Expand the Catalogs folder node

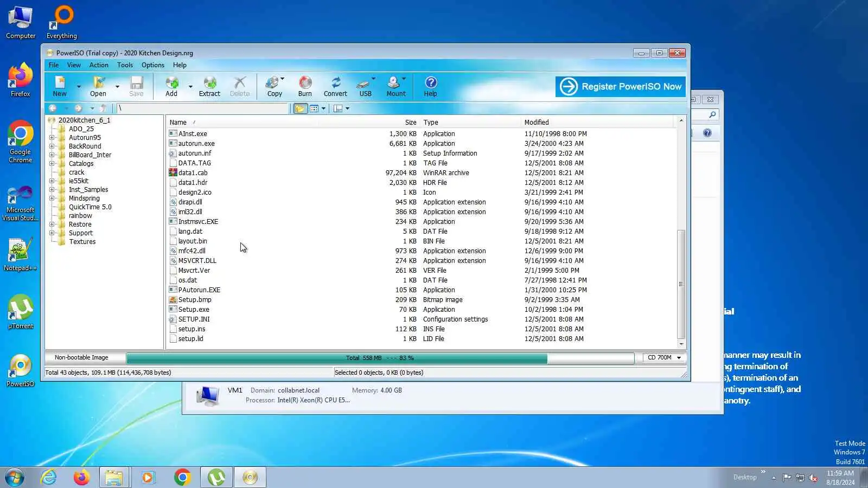(x=52, y=164)
